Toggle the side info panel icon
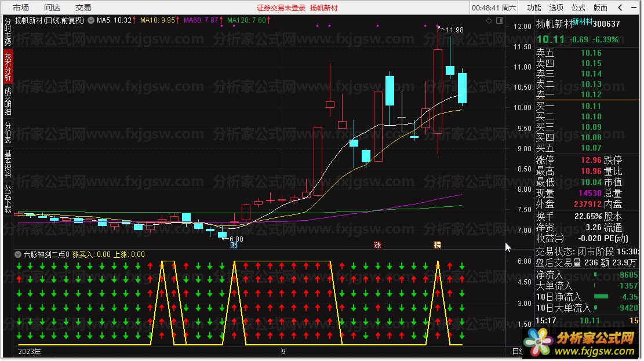 point(500,20)
